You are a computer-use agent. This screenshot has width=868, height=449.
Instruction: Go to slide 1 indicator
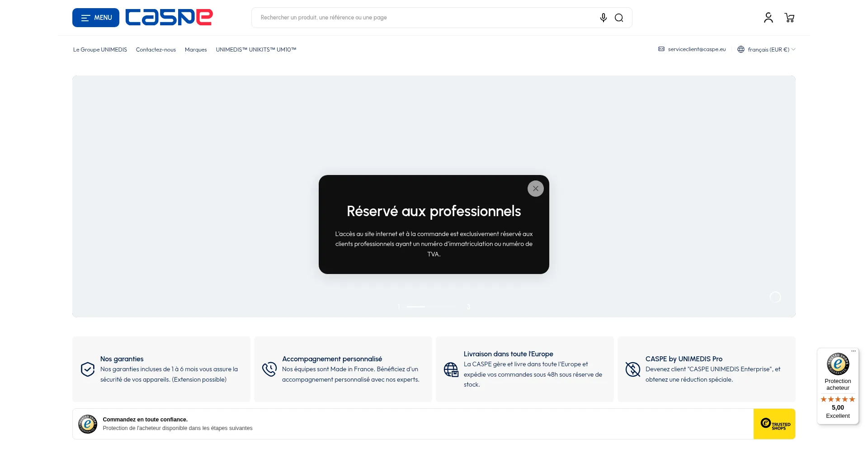point(399,307)
